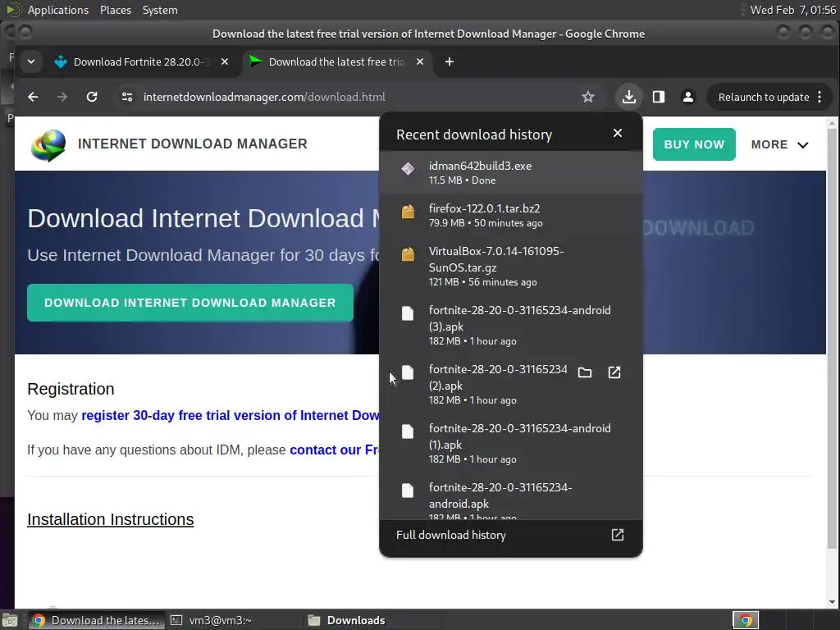Toggle the Chrome downloads toolbar icon
Viewport: 840px width, 630px height.
pos(629,97)
